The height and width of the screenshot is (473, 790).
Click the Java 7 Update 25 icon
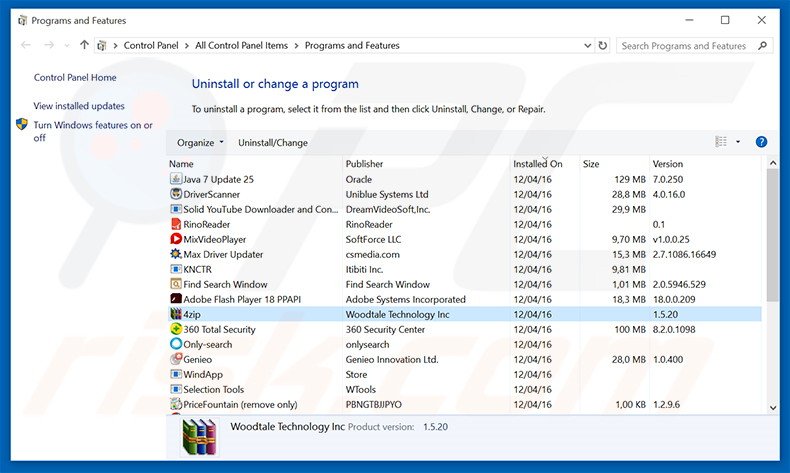[x=176, y=179]
